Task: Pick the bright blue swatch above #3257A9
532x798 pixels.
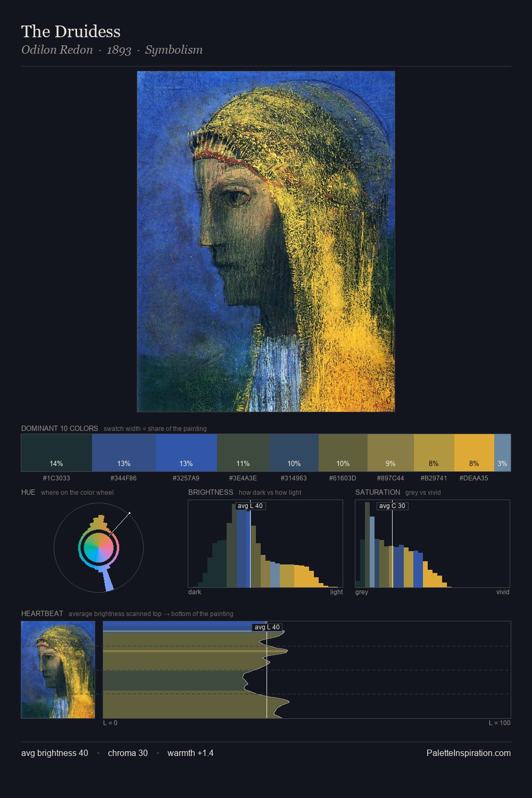Action: tap(186, 453)
